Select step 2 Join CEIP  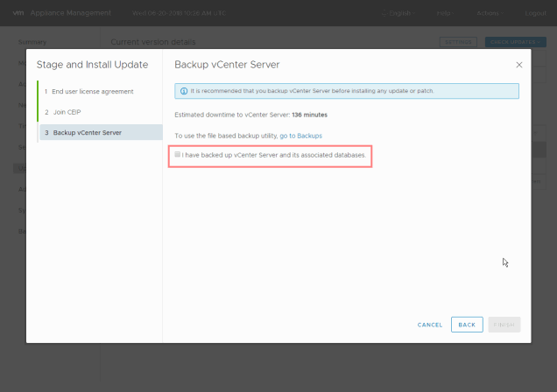pyautogui.click(x=63, y=112)
